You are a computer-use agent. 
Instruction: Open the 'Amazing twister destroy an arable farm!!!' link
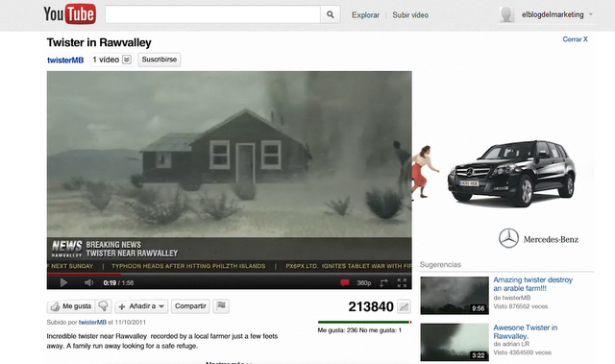click(x=532, y=284)
